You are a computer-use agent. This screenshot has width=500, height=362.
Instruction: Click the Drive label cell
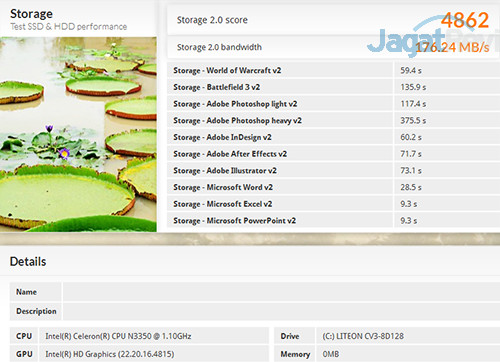coord(294,336)
